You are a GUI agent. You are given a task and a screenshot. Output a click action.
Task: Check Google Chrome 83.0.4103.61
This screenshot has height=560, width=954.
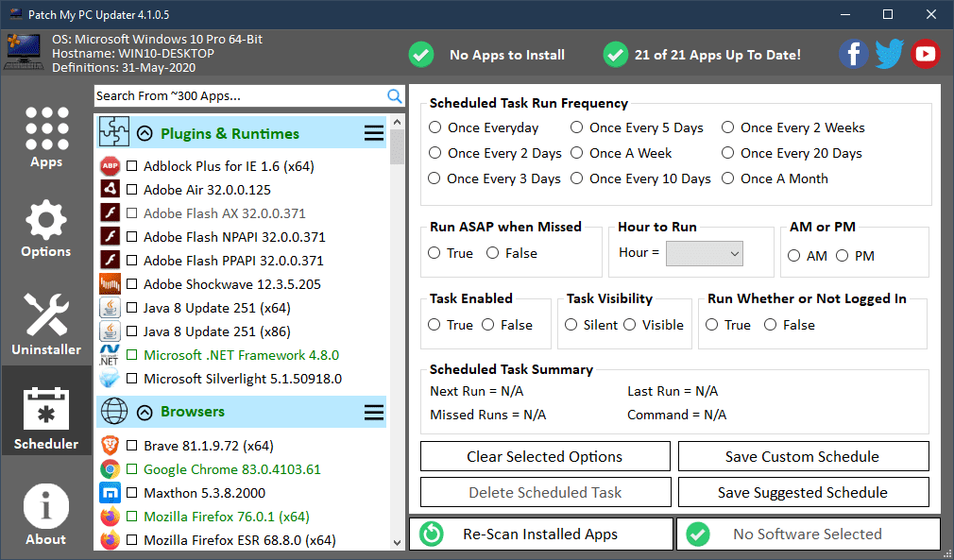[131, 469]
